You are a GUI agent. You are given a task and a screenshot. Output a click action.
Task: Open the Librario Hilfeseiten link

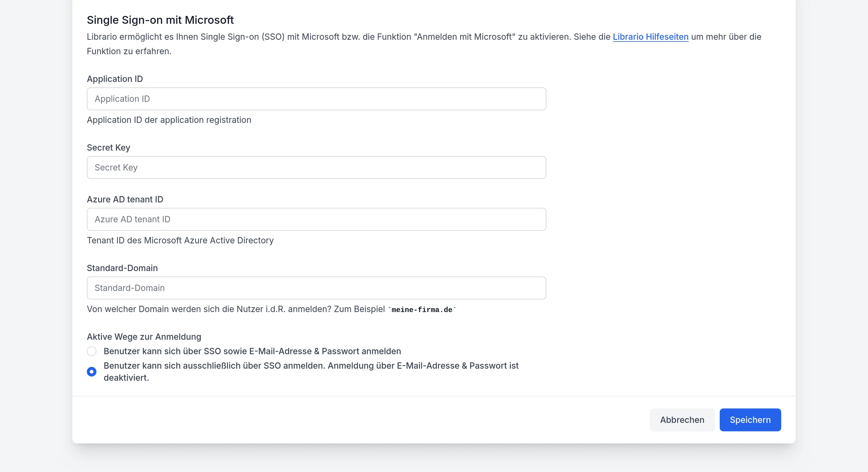[650, 37]
